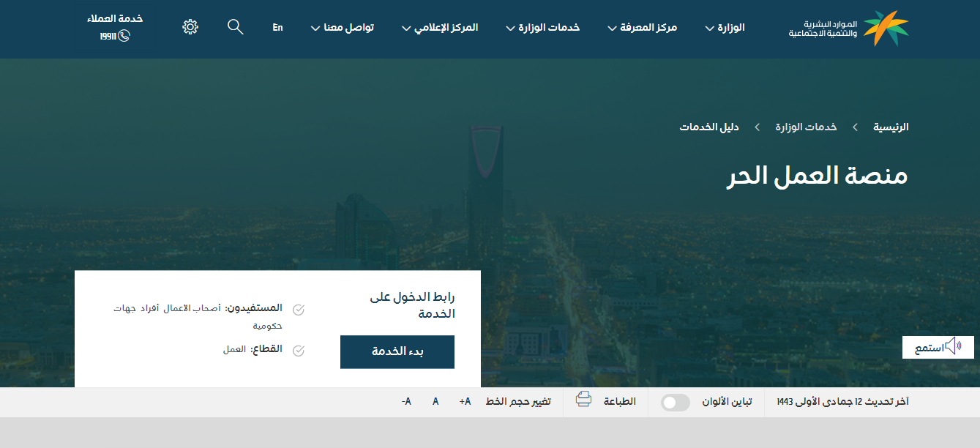Click آخر تحديث 12 جمادى الأولى 1443 text

842,402
